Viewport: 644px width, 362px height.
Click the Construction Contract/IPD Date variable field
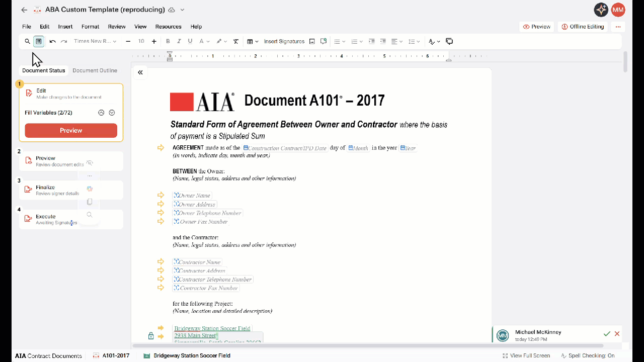285,148
